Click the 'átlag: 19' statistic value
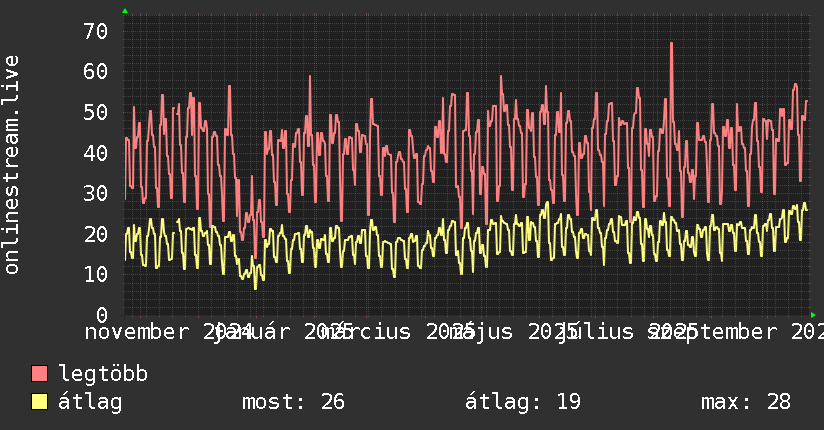The width and height of the screenshot is (824, 430). [523, 402]
